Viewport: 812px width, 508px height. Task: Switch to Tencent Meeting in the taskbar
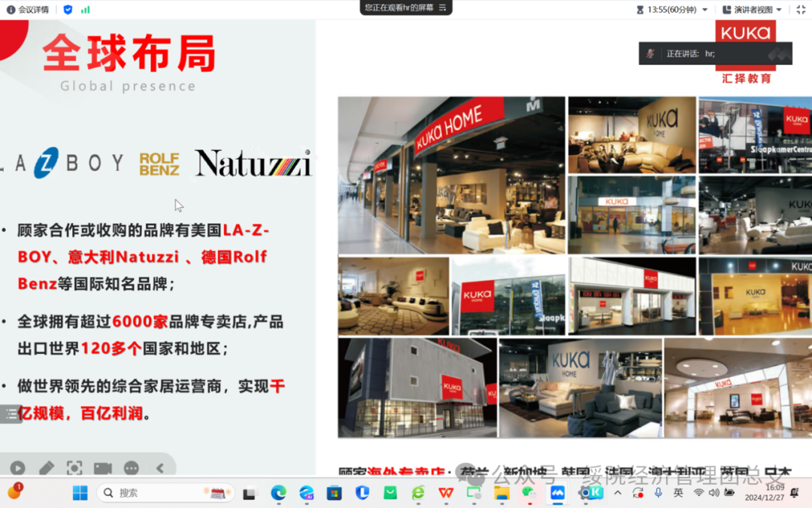pyautogui.click(x=557, y=493)
